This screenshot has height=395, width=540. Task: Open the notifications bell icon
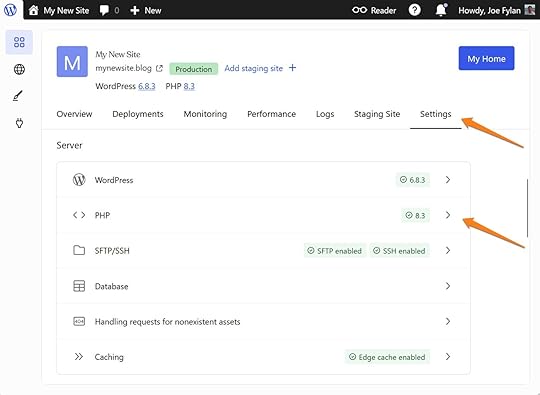click(441, 10)
